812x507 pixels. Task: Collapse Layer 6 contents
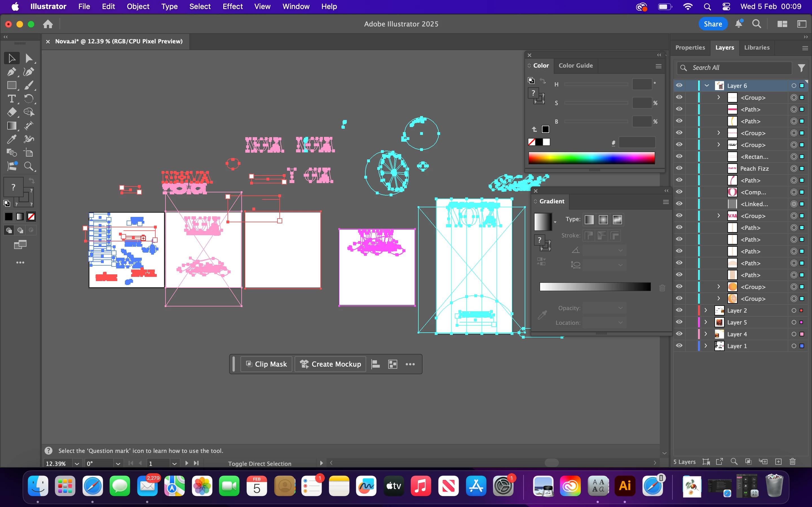pyautogui.click(x=707, y=86)
